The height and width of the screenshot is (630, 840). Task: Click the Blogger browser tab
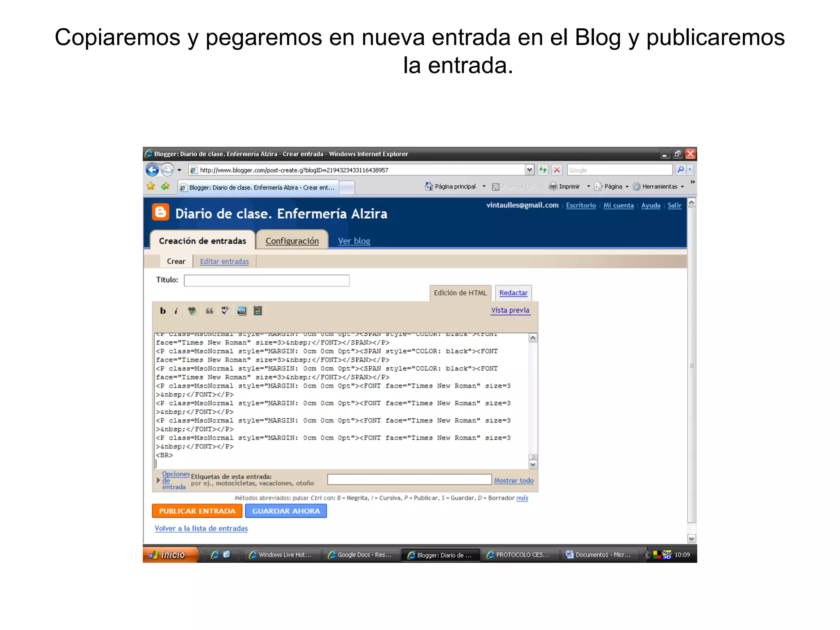(x=258, y=187)
